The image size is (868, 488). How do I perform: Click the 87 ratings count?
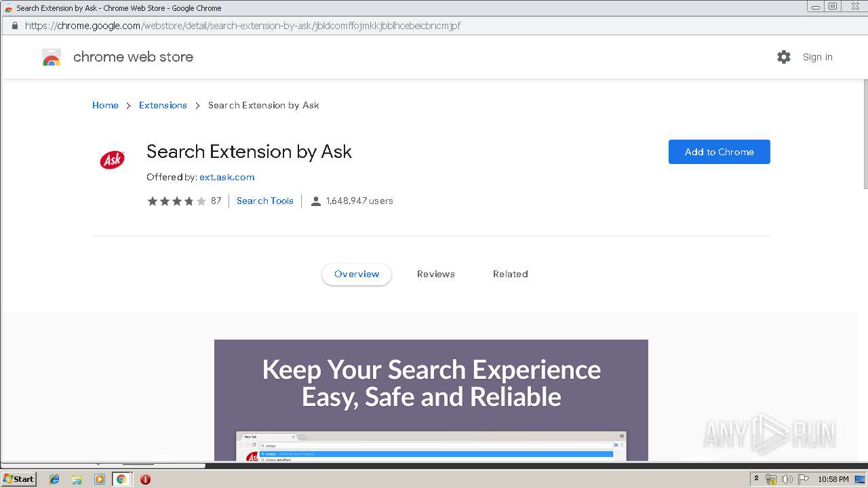[216, 201]
